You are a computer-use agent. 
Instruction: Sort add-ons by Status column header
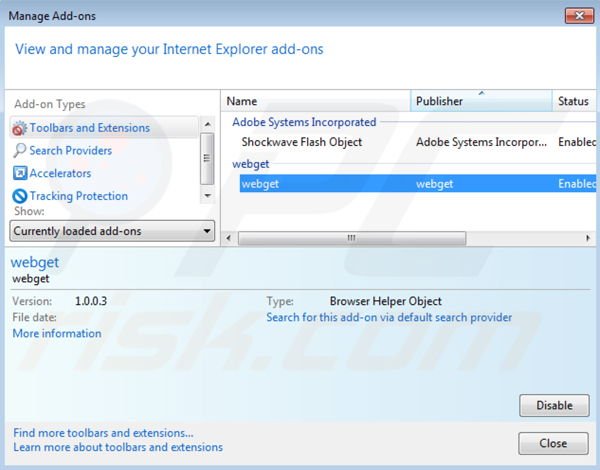coord(574,101)
